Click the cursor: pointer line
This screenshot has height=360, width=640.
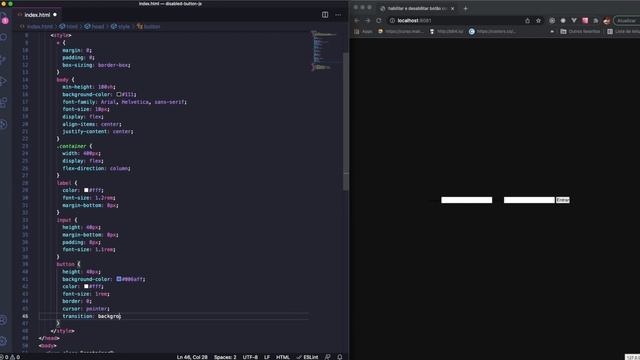pyautogui.click(x=86, y=309)
